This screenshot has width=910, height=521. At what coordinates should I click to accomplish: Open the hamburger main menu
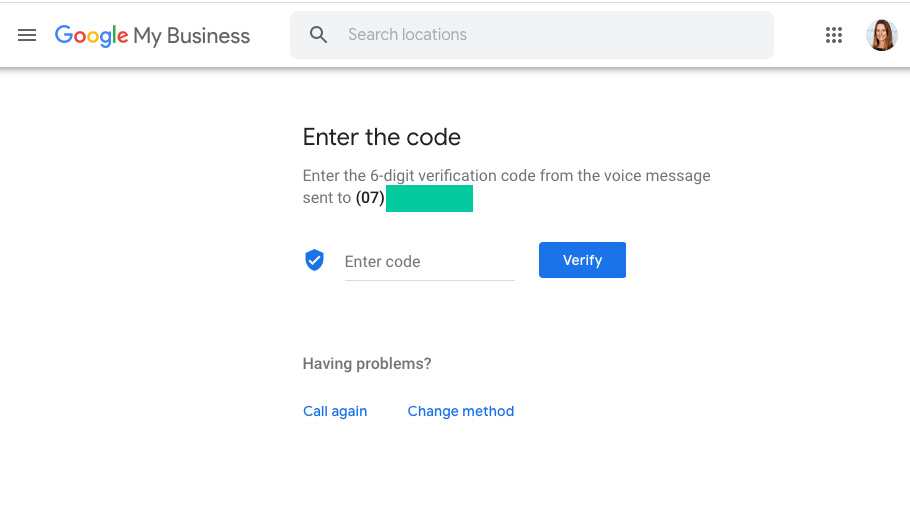coord(27,35)
